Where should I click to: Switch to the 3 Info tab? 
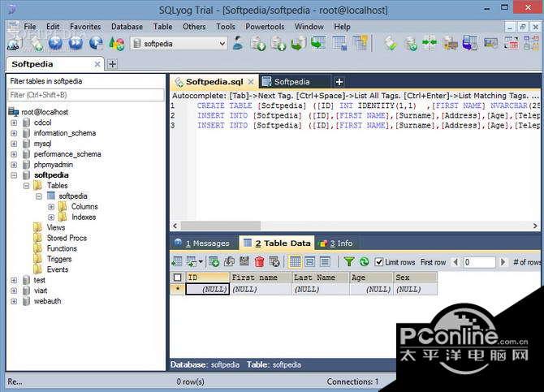[x=336, y=243]
